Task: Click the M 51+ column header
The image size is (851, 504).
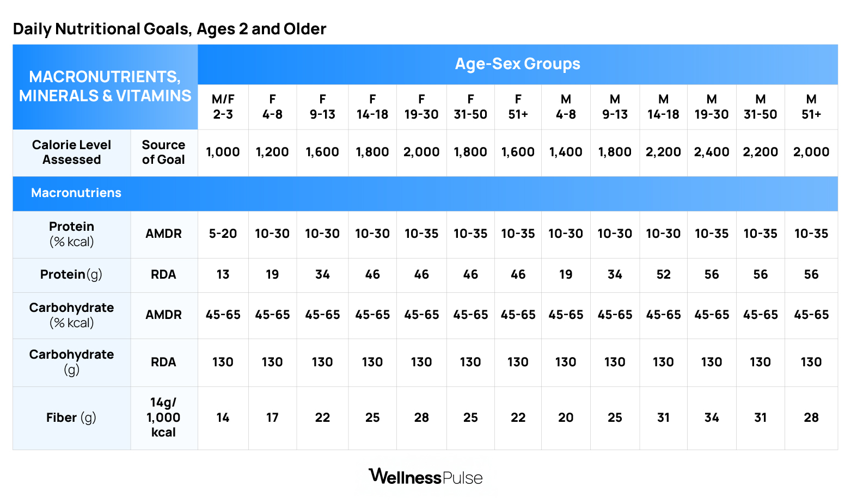Action: 811,107
